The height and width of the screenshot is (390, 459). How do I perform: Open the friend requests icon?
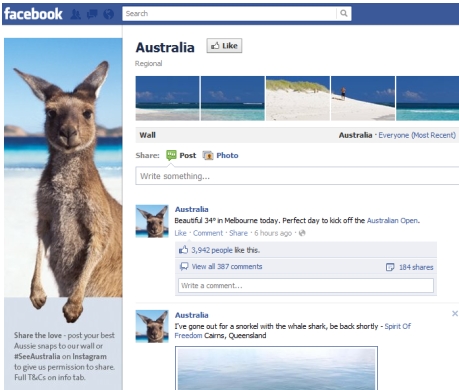click(x=76, y=14)
